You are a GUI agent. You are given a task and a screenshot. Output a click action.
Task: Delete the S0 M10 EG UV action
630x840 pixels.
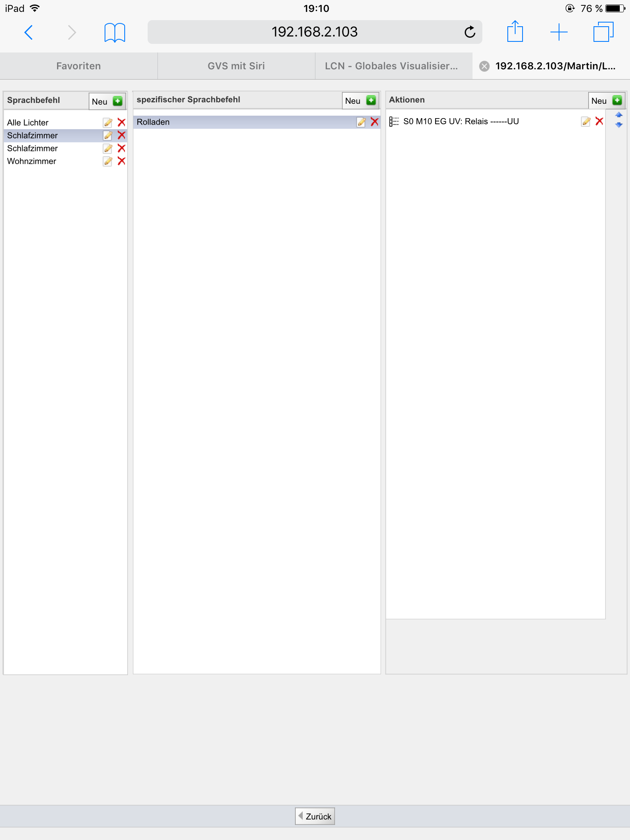(599, 121)
